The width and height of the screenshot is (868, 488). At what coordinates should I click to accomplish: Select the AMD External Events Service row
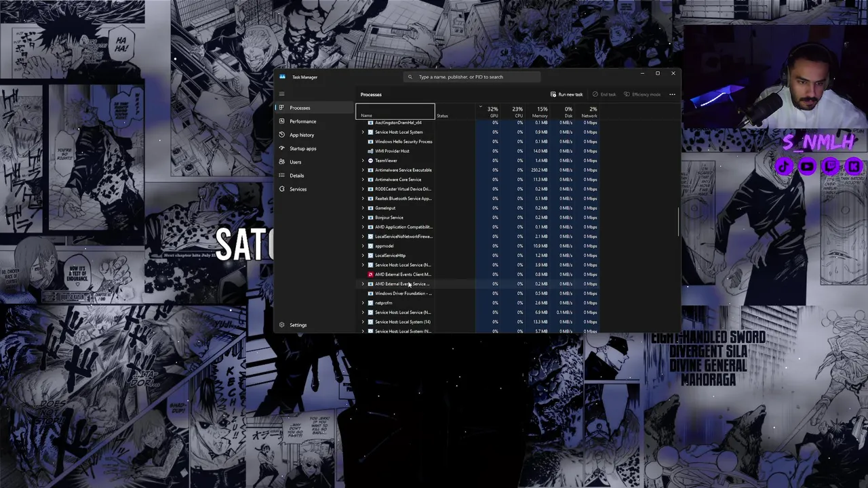click(x=477, y=284)
